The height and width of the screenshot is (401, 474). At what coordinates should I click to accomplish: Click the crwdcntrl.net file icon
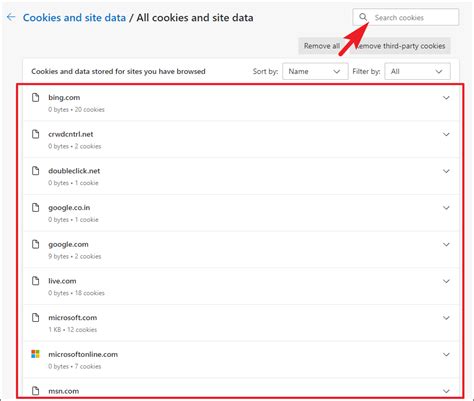35,134
